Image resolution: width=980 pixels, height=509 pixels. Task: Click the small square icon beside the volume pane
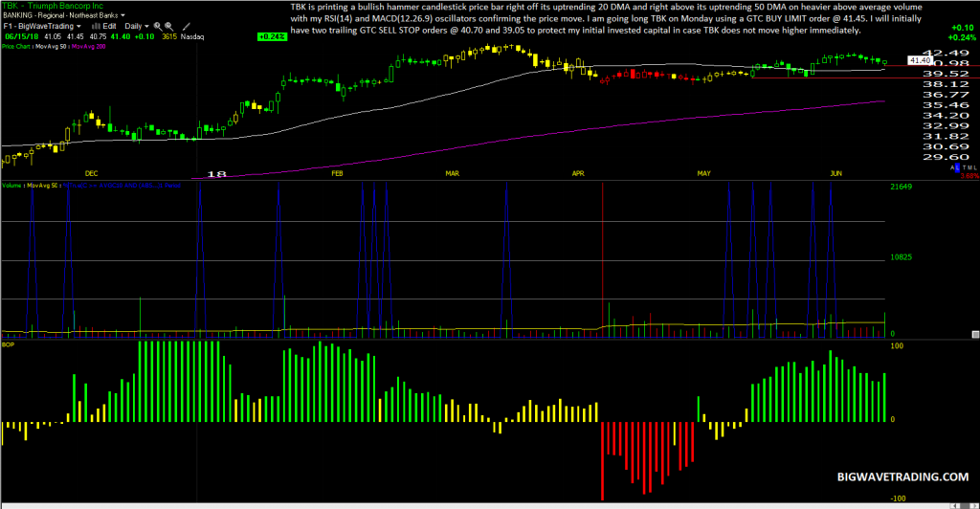tap(975, 335)
